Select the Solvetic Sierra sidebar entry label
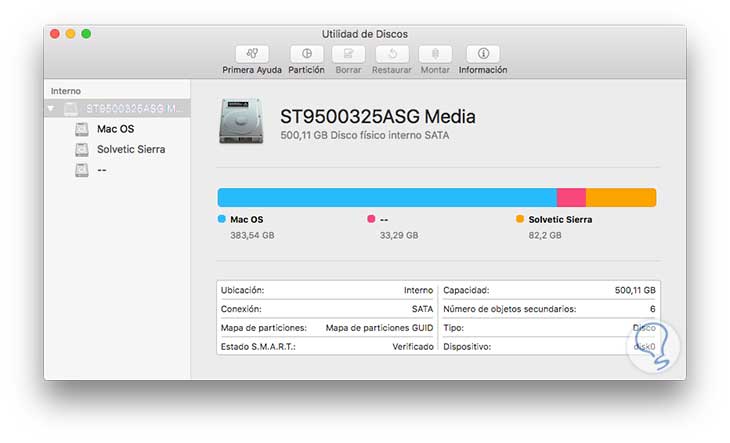The image size is (730, 443). [131, 149]
